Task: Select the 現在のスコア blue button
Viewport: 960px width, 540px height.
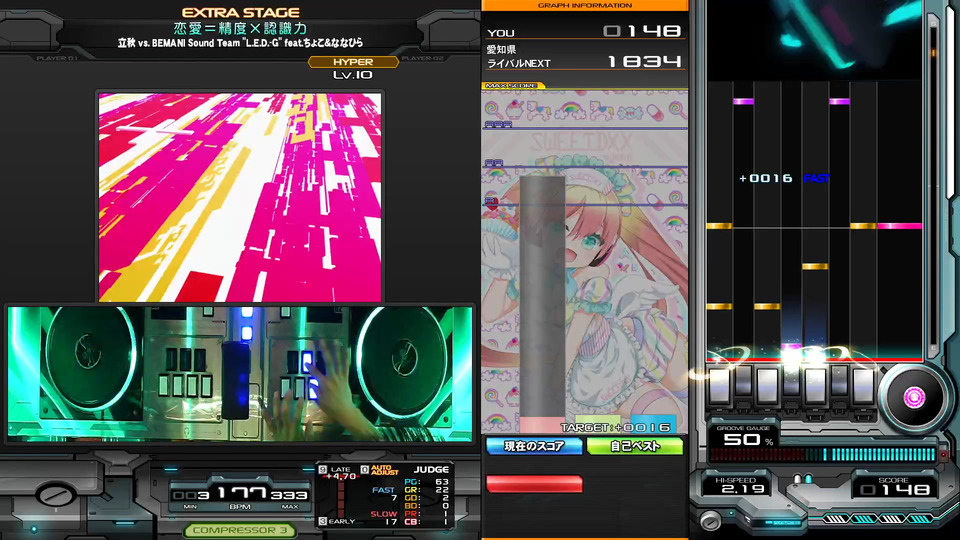Action: pos(534,446)
